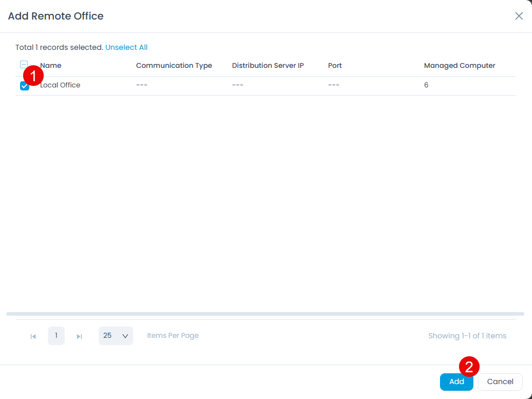Toggle the select-all checkbox in the header
The image size is (532, 399).
tap(24, 64)
